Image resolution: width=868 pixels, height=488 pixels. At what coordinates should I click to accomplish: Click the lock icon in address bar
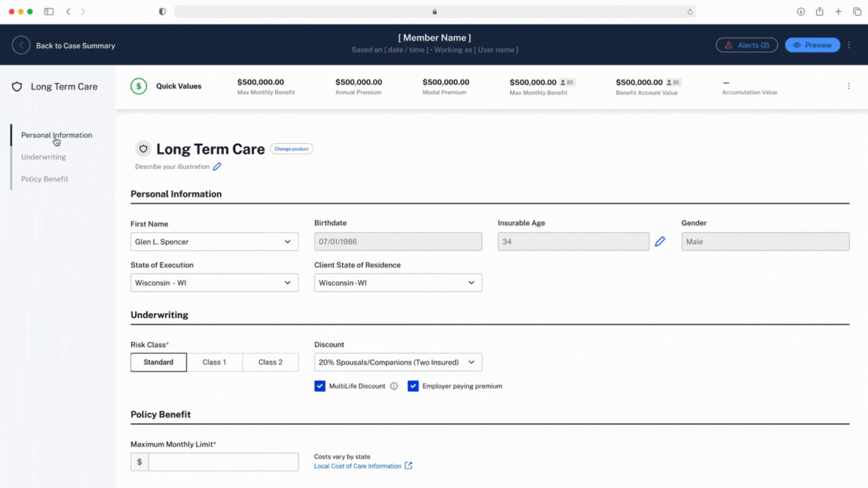435,11
